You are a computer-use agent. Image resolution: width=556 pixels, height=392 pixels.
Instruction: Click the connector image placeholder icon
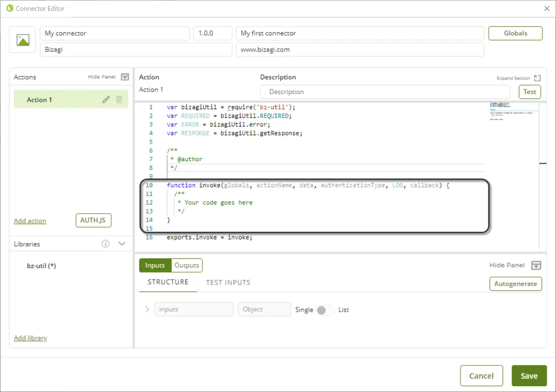23,40
